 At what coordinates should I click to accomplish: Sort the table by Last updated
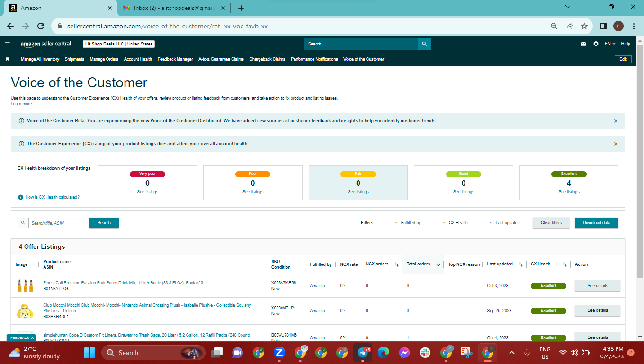(x=521, y=264)
